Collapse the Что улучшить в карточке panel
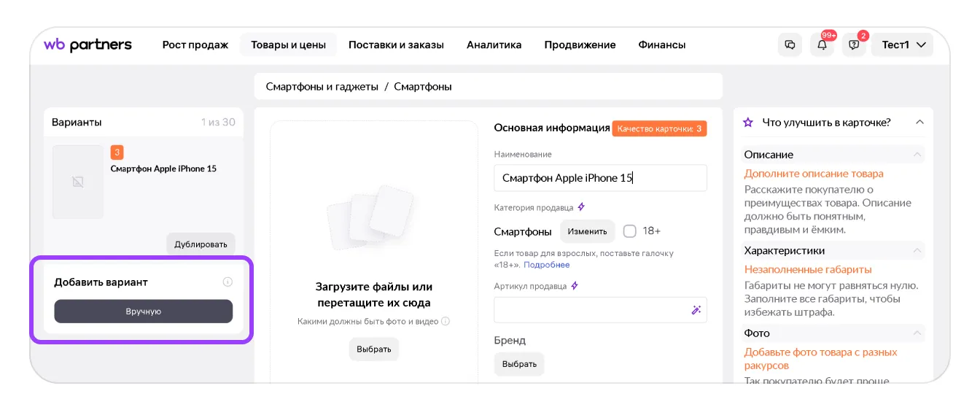Image resolution: width=980 pixels, height=410 pixels. tap(919, 123)
